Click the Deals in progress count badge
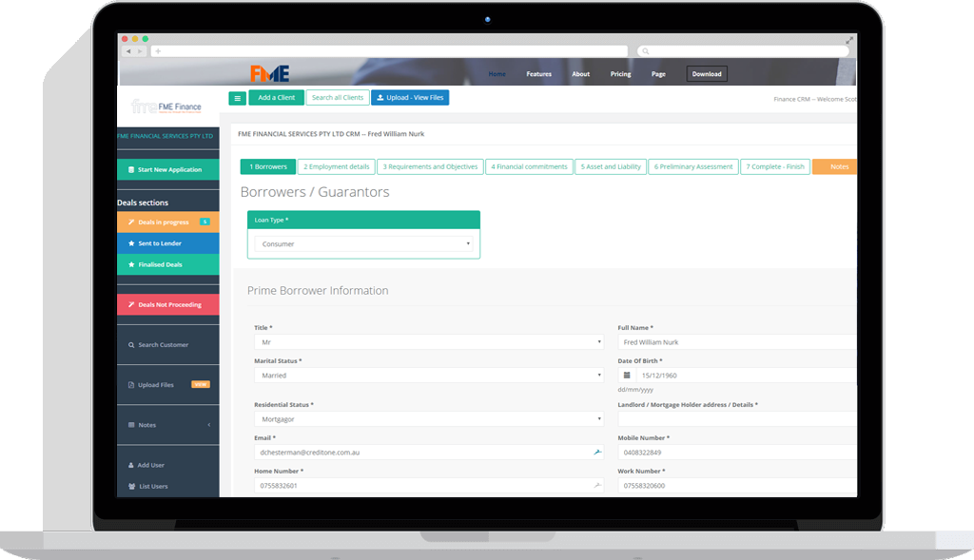Screen dimensions: 974x560 [x=205, y=222]
